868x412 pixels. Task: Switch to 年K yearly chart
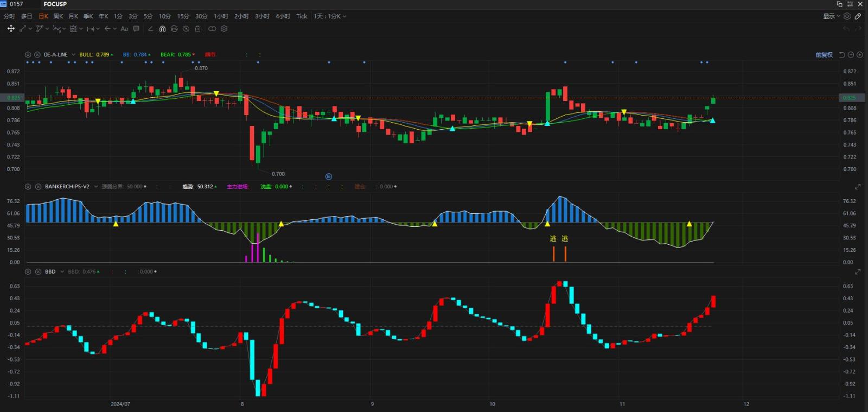point(104,16)
